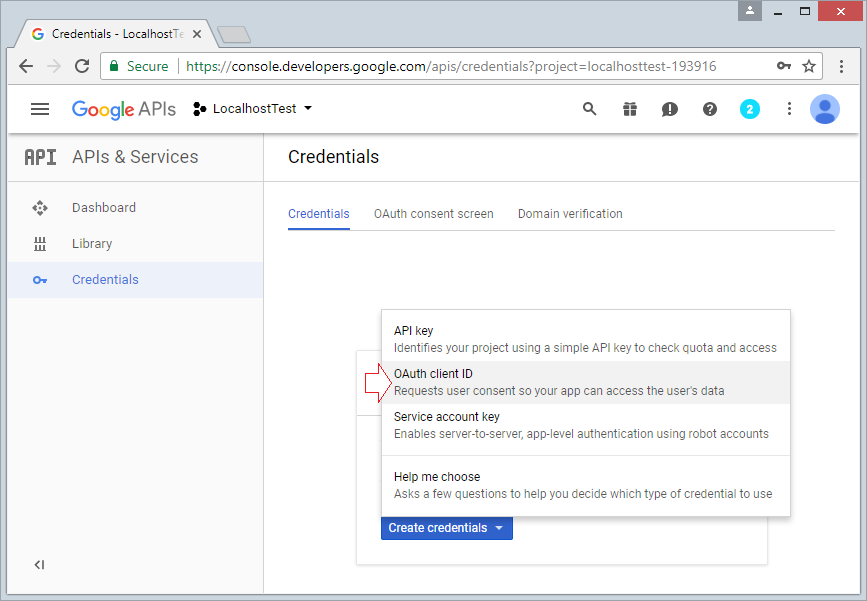This screenshot has height=601, width=867.
Task: Click the Chrome profile button in title bar
Action: coord(750,11)
